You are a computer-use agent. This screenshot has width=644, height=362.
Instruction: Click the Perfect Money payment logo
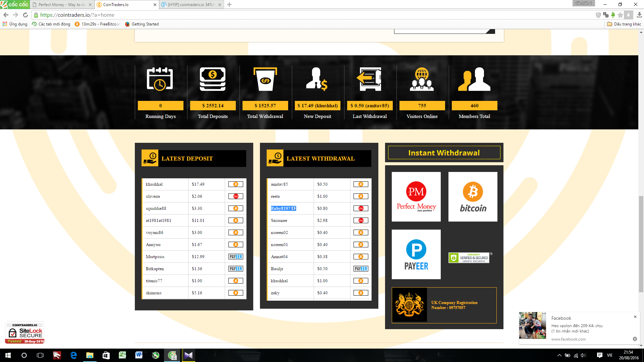click(416, 197)
